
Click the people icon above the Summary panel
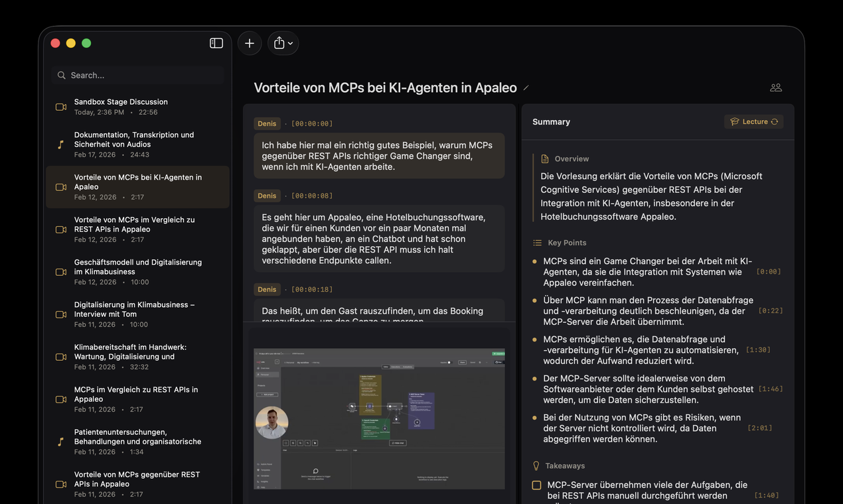775,87
